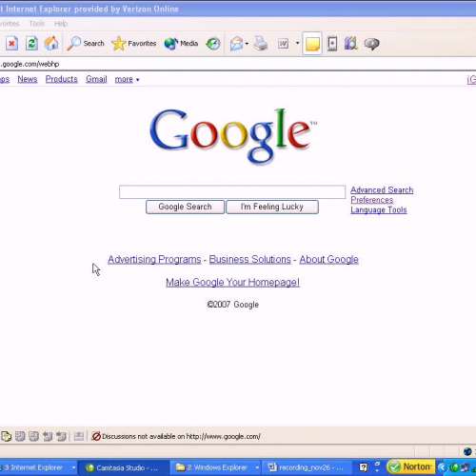Open the Language Tools link
Screen dimensions: 476x476
click(x=379, y=209)
